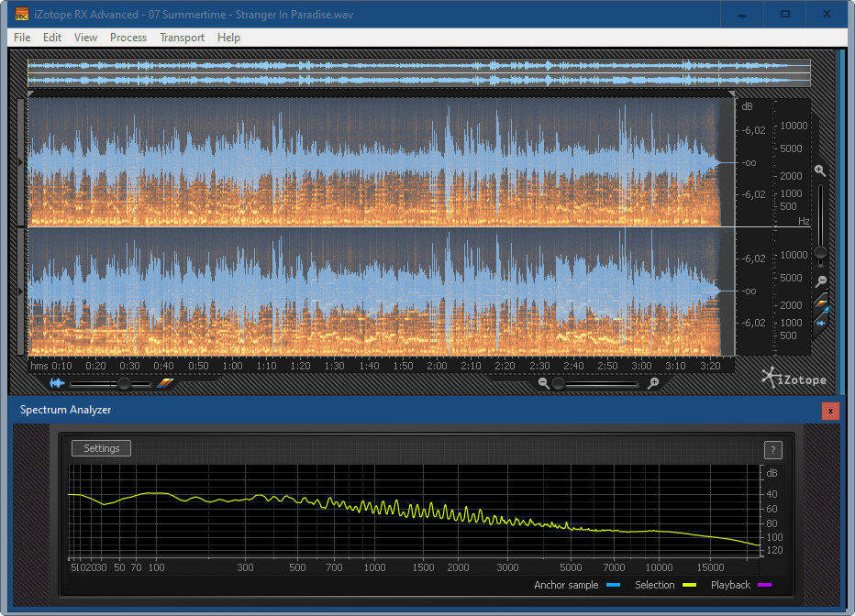The height and width of the screenshot is (616, 855).
Task: Click the 1:00 mark on time ruler
Action: (233, 366)
